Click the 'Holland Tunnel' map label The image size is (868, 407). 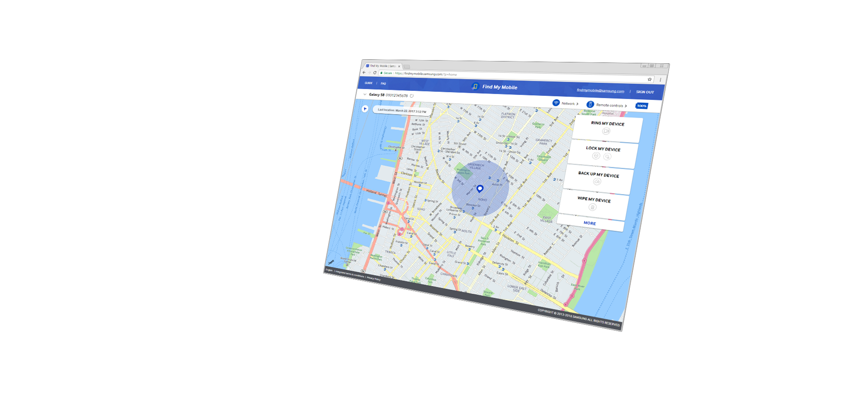pos(377,193)
